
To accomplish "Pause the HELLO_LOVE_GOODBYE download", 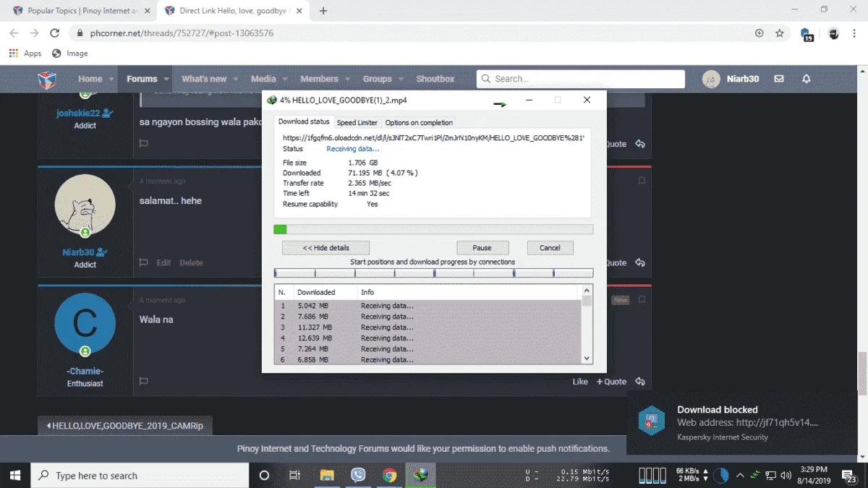I will [482, 247].
